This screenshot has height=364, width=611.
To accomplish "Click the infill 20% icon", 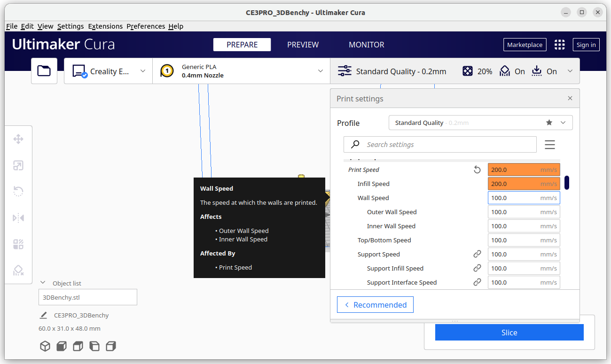I will [x=467, y=71].
